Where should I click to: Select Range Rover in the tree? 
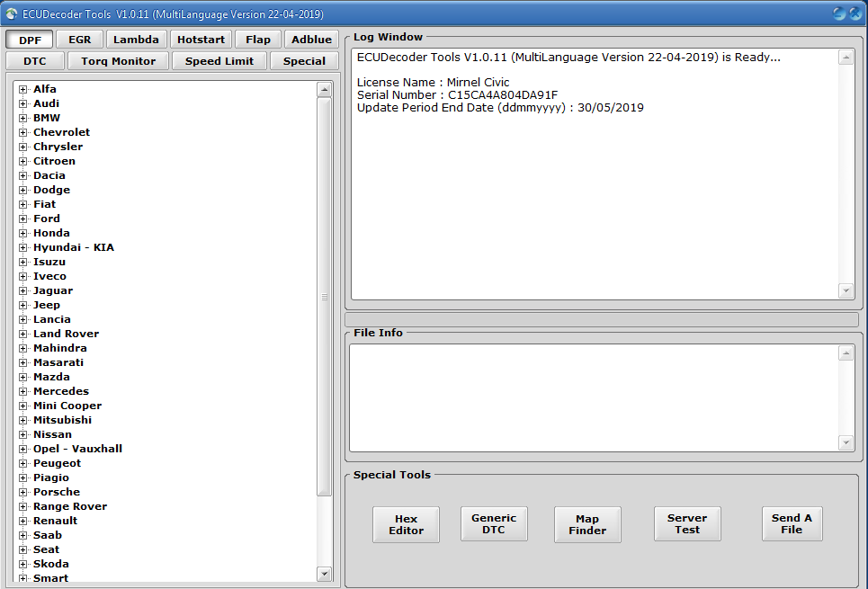[70, 506]
